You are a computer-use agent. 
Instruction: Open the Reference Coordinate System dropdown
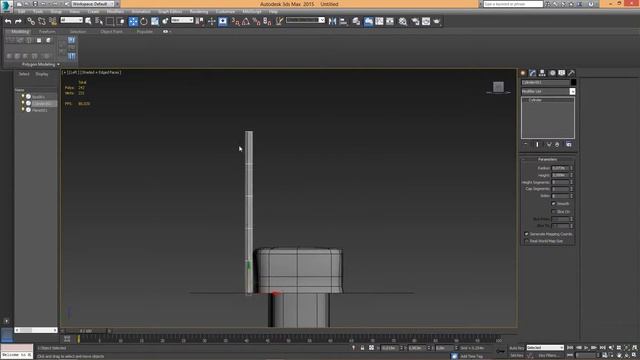pyautogui.click(x=182, y=20)
